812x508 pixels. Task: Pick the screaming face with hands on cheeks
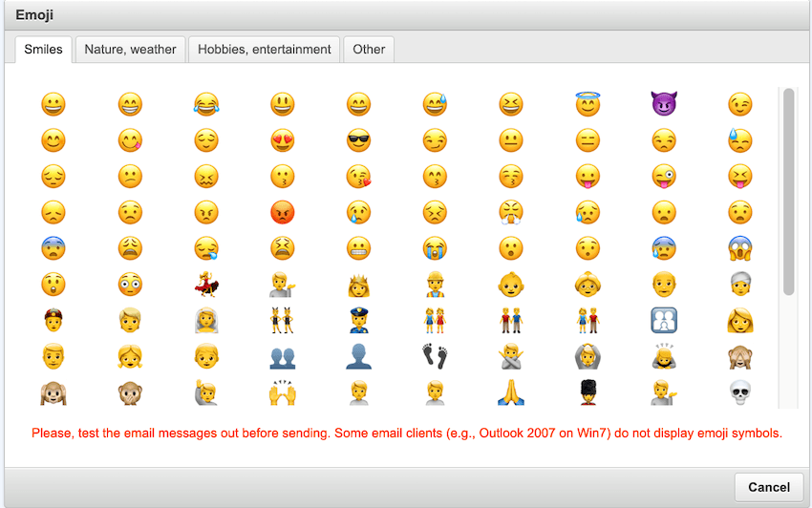740,248
